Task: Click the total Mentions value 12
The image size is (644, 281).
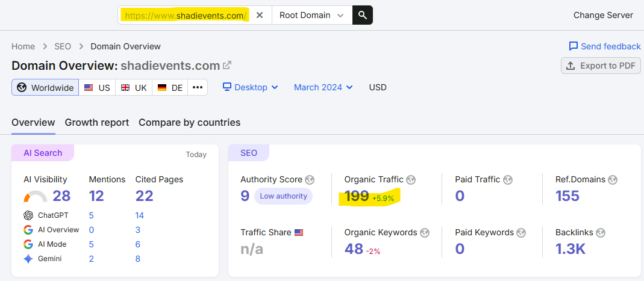Action: [x=96, y=196]
